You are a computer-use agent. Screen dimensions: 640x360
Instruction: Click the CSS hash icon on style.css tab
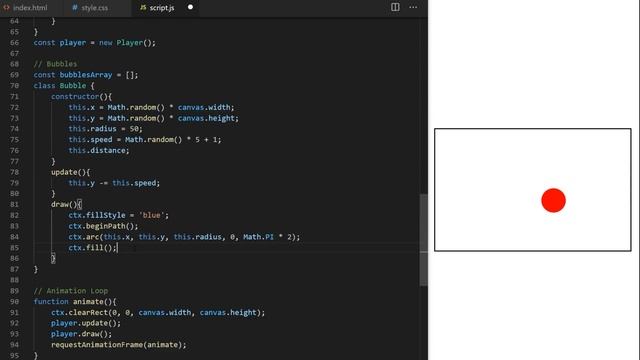click(75, 8)
